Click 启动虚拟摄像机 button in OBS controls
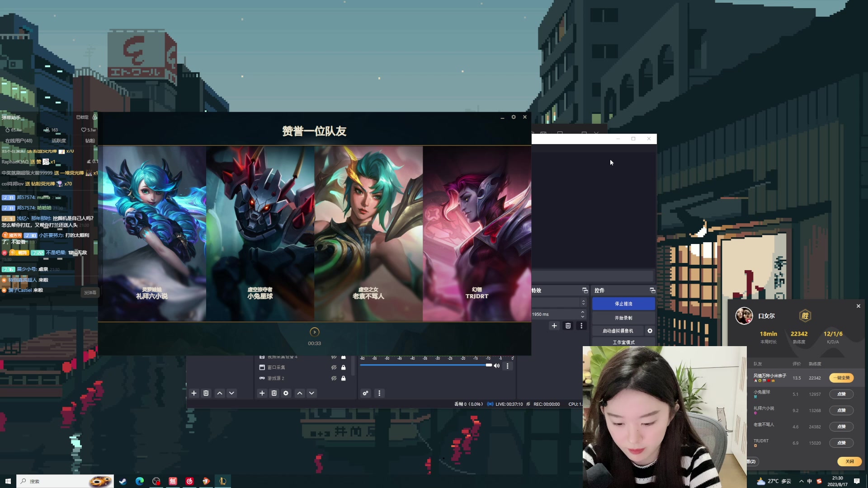This screenshot has height=488, width=868. coord(618,331)
